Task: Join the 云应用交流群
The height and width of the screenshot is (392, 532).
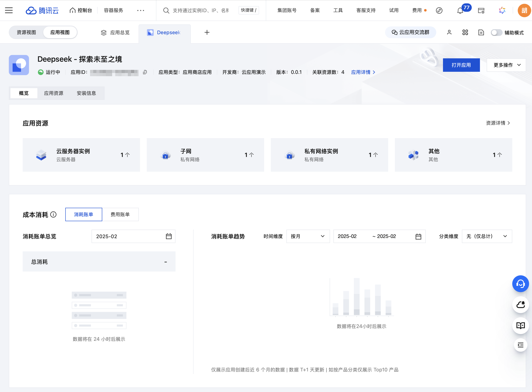Action: [x=410, y=32]
